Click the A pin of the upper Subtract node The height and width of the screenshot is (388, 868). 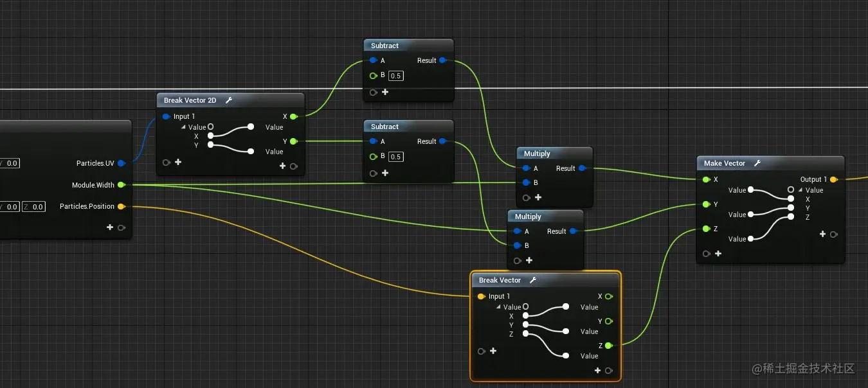tap(373, 60)
